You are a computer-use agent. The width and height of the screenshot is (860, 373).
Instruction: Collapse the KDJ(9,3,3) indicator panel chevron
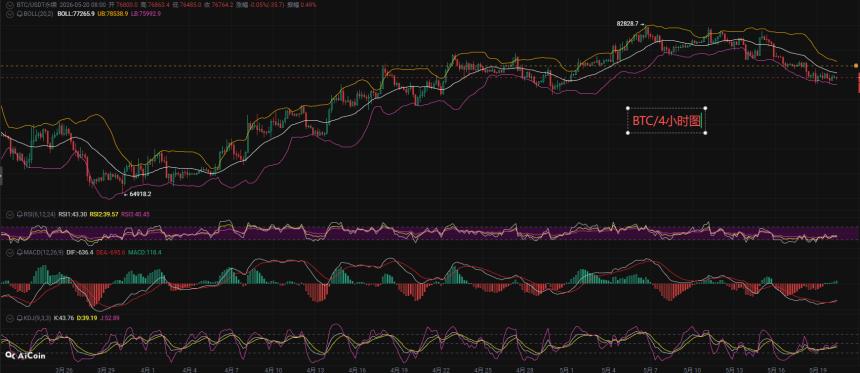[10, 318]
